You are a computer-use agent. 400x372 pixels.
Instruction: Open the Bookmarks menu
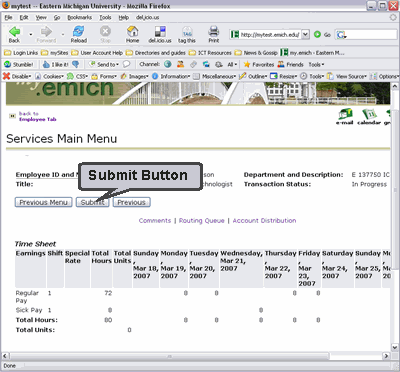[80, 17]
